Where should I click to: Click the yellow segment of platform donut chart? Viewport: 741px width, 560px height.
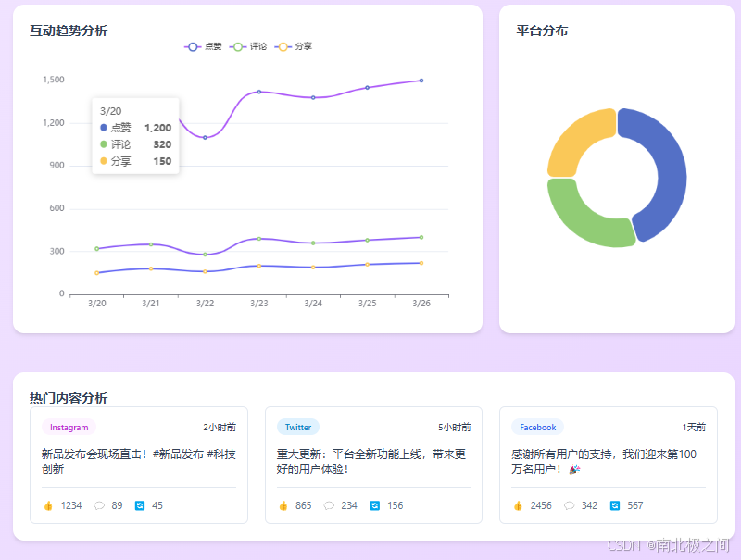click(x=577, y=140)
